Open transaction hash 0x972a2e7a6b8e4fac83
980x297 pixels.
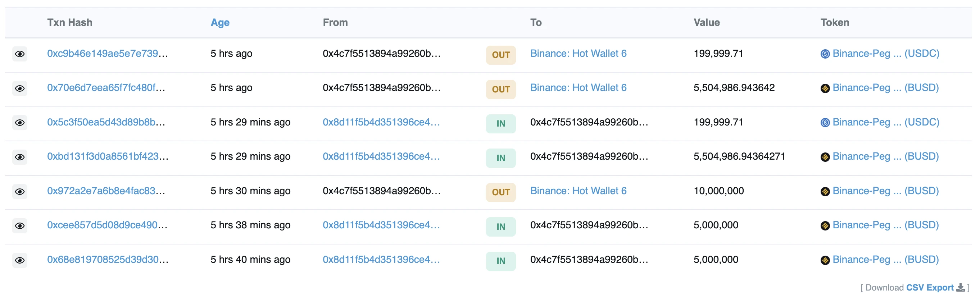point(106,191)
